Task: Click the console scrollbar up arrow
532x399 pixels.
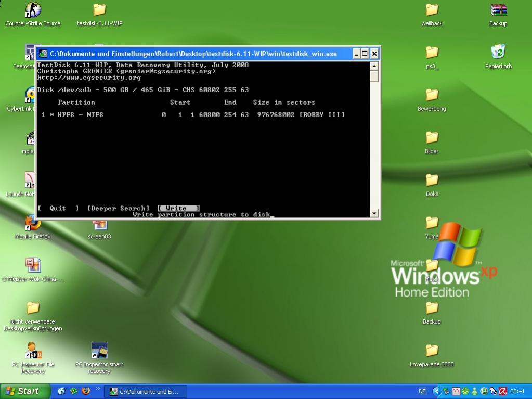Action: pos(374,66)
